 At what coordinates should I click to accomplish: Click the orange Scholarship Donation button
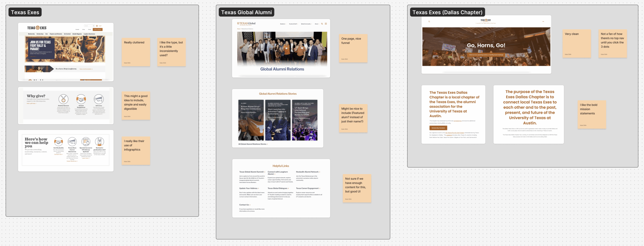point(438,128)
